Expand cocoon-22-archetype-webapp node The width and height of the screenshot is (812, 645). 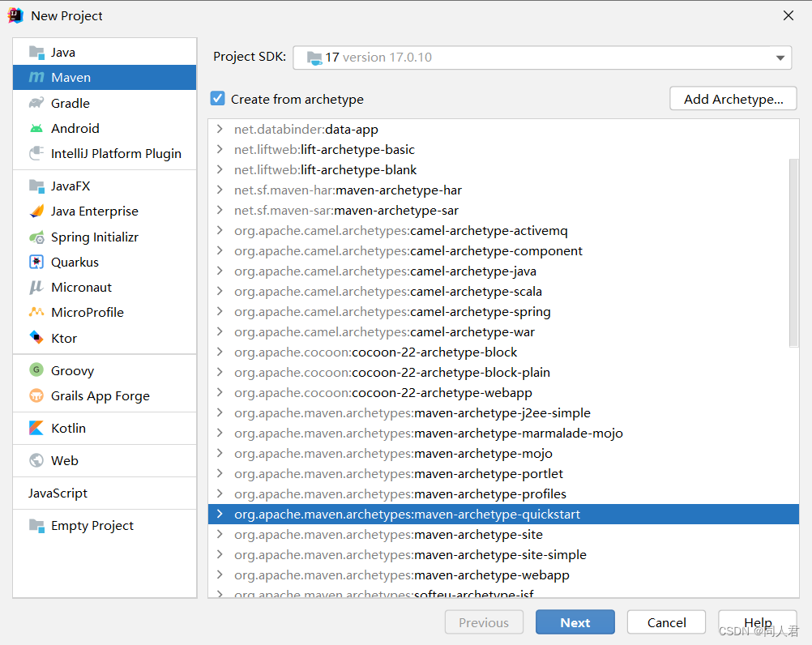(220, 392)
